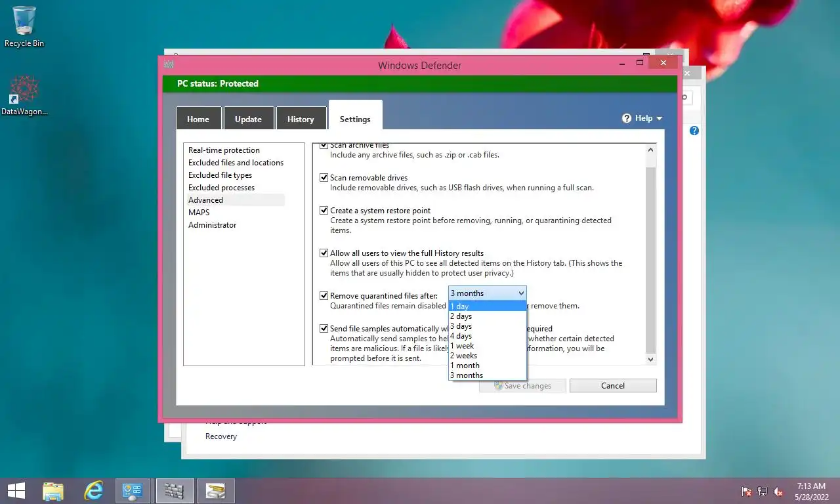Viewport: 840px width, 504px height.
Task: Open Excluded processes section
Action: coord(221,188)
